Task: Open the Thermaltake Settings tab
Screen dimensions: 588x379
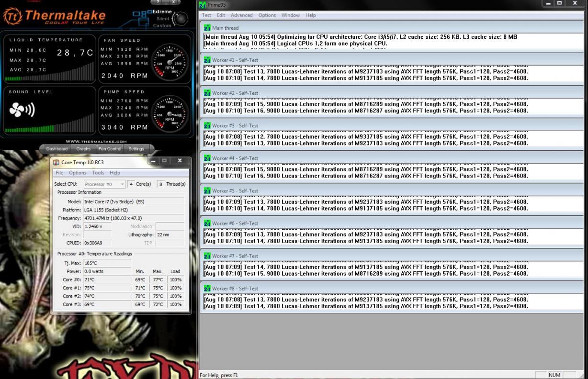Action: [136, 149]
